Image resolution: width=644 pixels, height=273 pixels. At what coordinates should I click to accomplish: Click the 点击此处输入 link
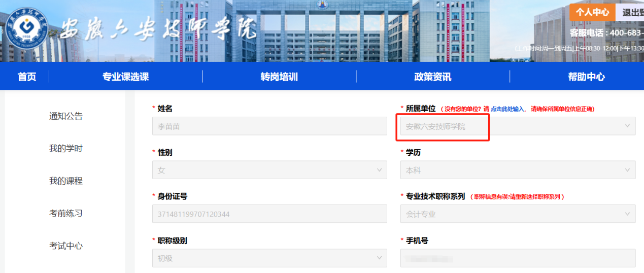[508, 109]
